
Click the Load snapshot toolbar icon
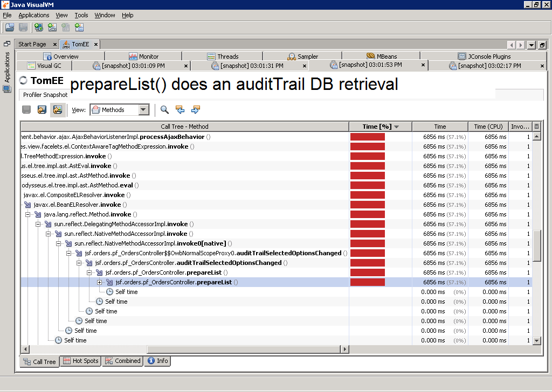[x=10, y=27]
